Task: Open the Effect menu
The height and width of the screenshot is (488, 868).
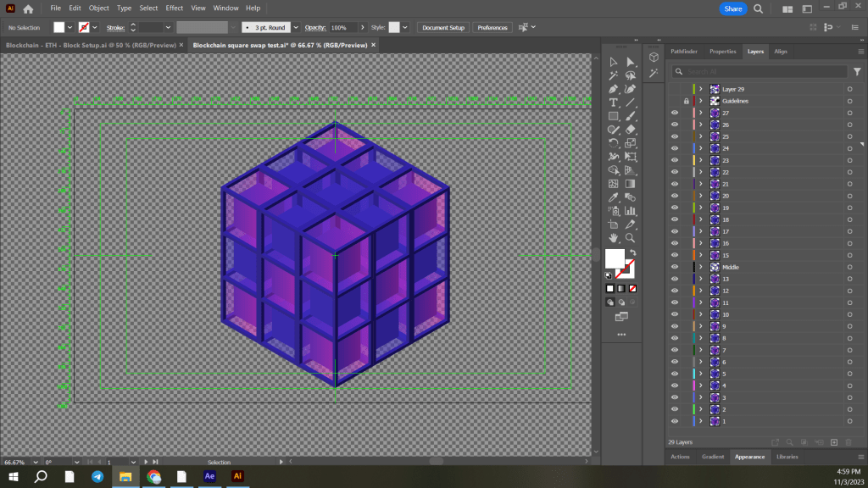Action: 175,8
